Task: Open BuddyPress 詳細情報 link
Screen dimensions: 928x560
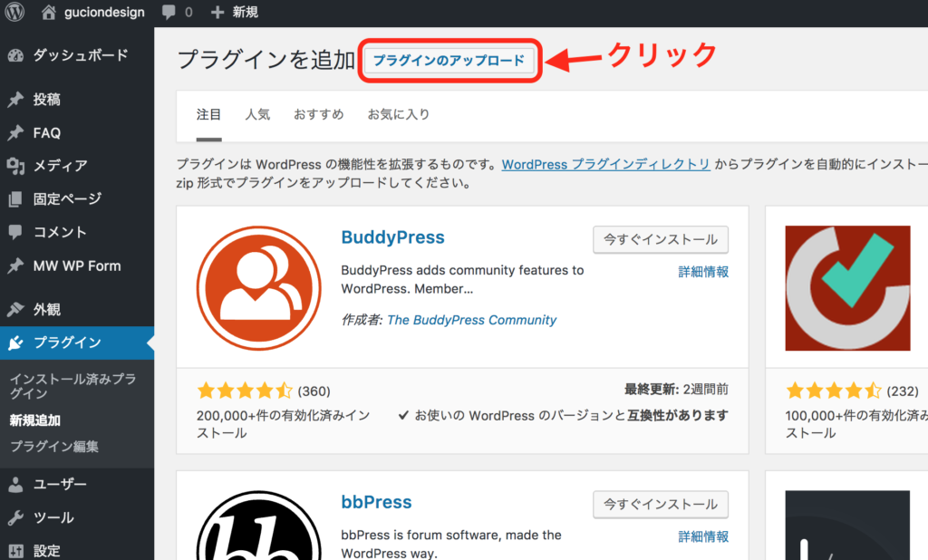Action: coord(703,271)
